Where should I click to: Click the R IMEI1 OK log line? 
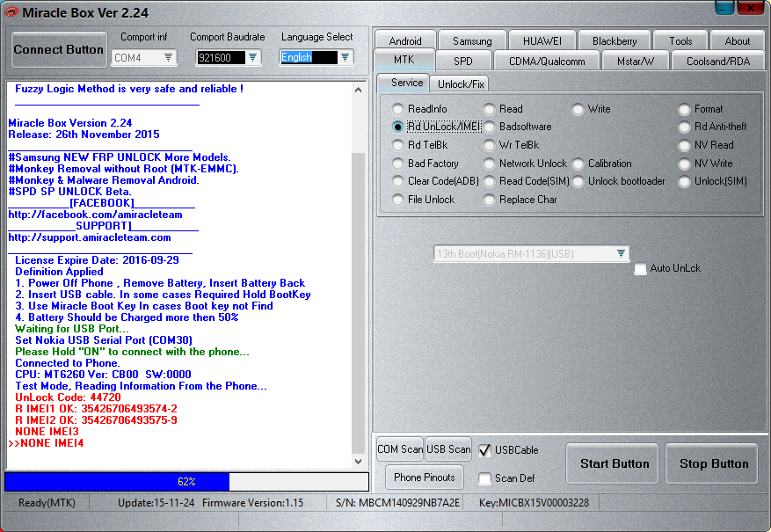pyautogui.click(x=96, y=409)
